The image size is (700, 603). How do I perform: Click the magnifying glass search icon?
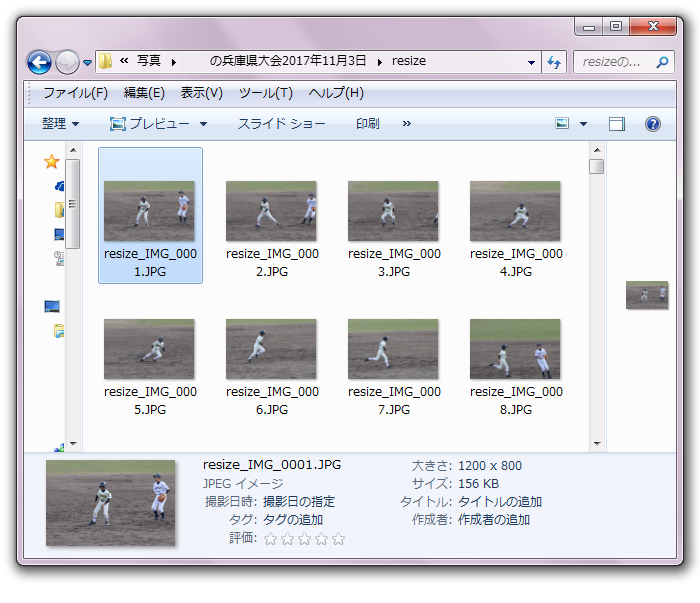662,62
